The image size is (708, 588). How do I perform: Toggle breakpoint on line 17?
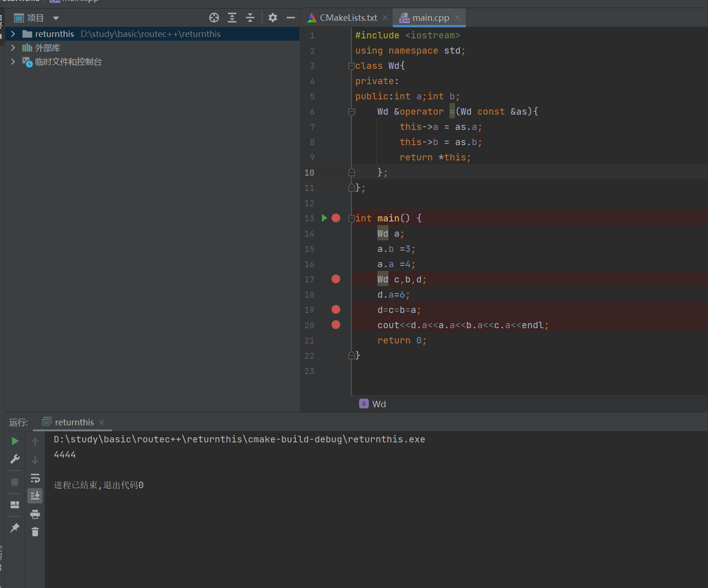pyautogui.click(x=336, y=279)
